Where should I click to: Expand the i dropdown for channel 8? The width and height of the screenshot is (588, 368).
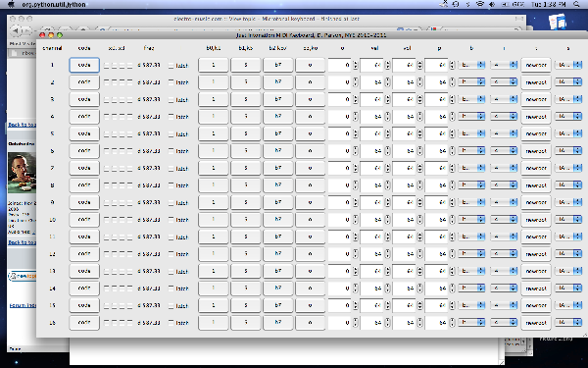pos(504,184)
